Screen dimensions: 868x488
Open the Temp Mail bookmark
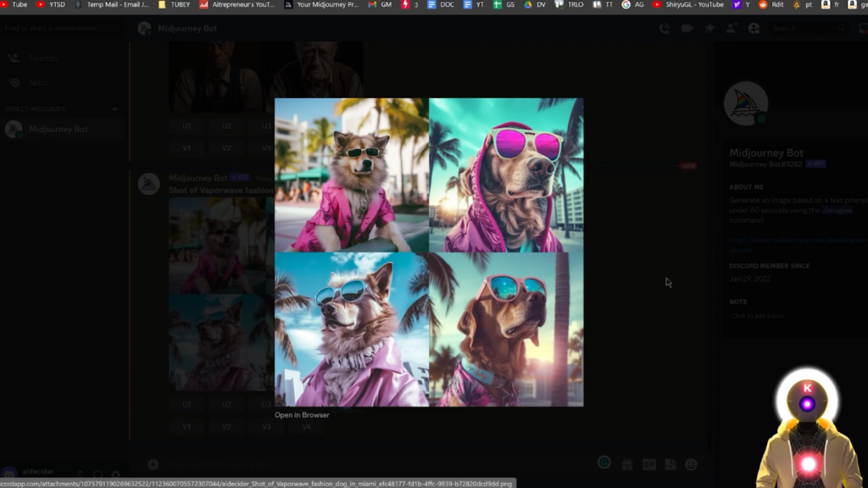tap(111, 4)
